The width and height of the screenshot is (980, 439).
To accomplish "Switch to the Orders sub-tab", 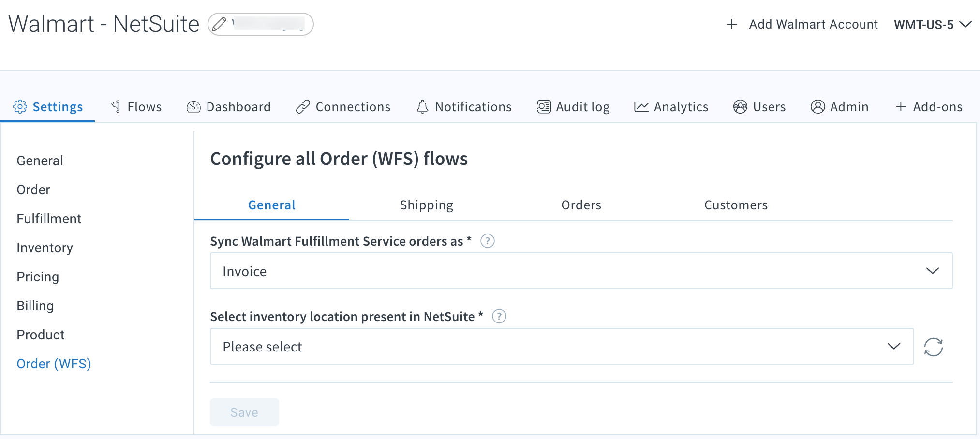I will [581, 205].
